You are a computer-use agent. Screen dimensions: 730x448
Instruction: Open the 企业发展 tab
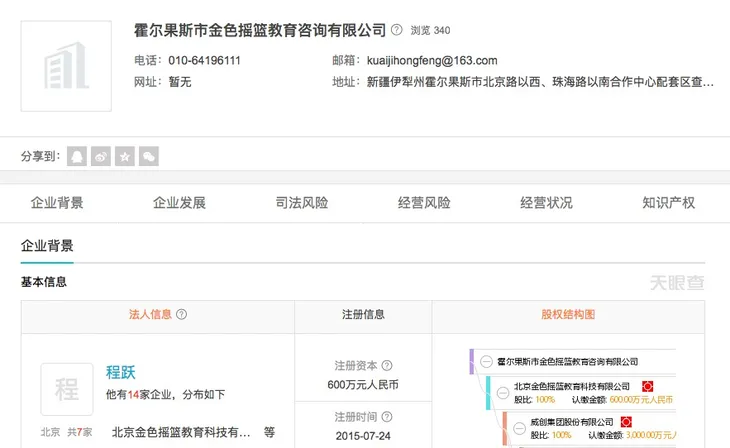pos(179,203)
